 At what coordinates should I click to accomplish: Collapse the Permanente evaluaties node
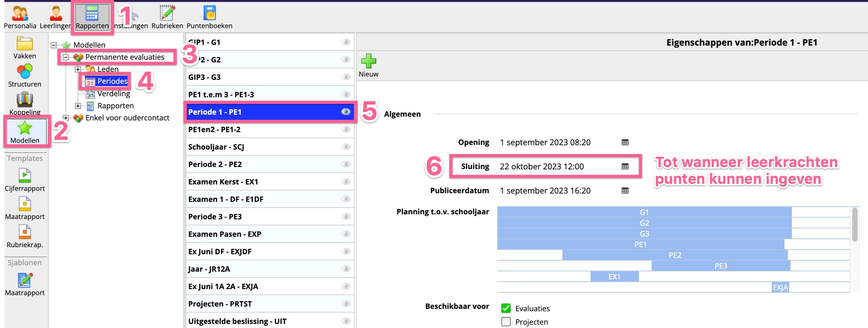point(66,57)
